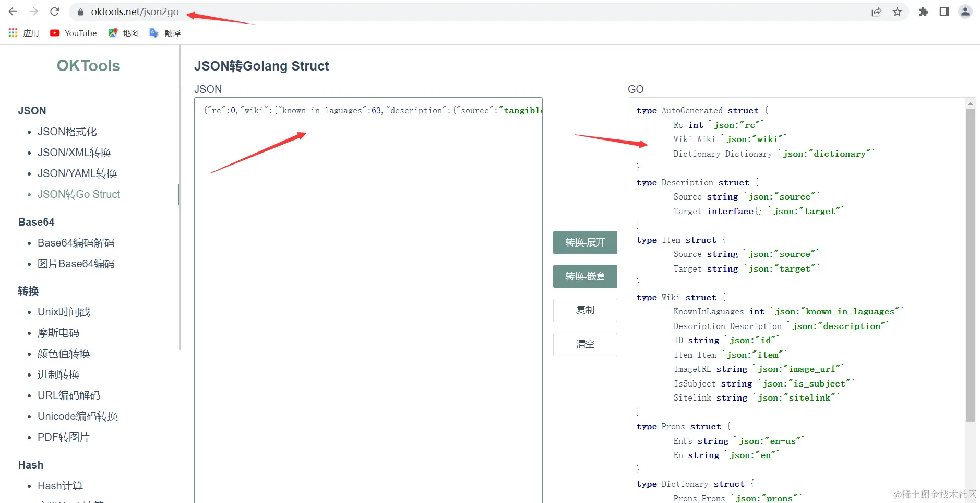Viewport: 980px width, 503px height.
Task: Open JSON/XML转换 tool in sidebar
Action: (74, 153)
